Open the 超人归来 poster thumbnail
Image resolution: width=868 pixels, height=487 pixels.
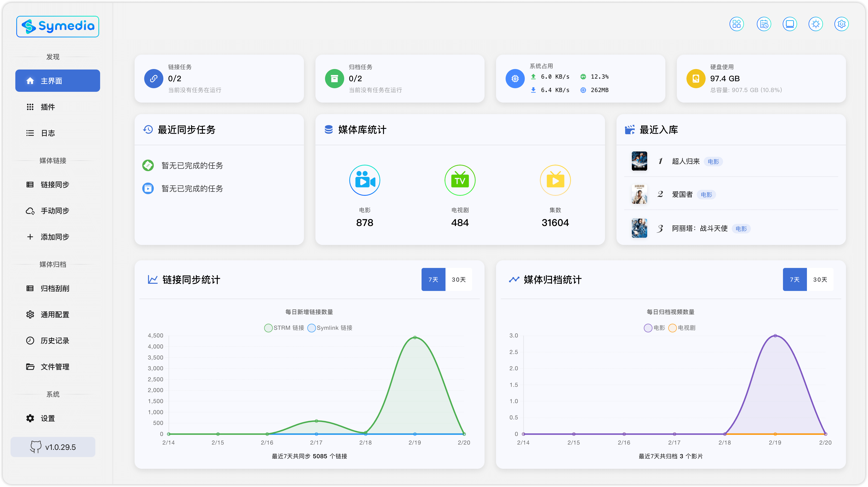(639, 161)
